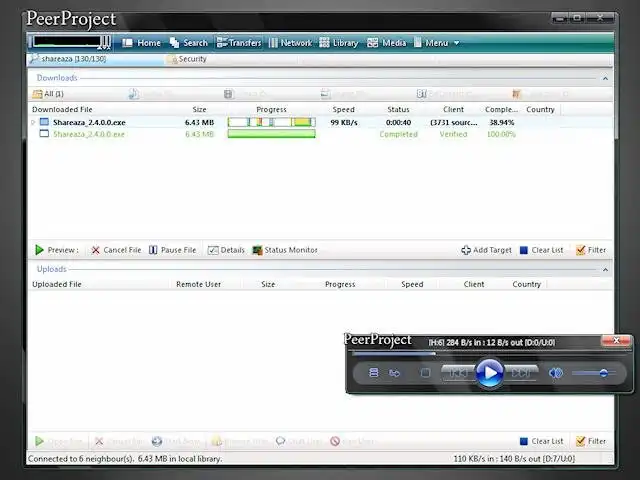
Task: Open the Home view in navigation bar
Action: point(141,43)
